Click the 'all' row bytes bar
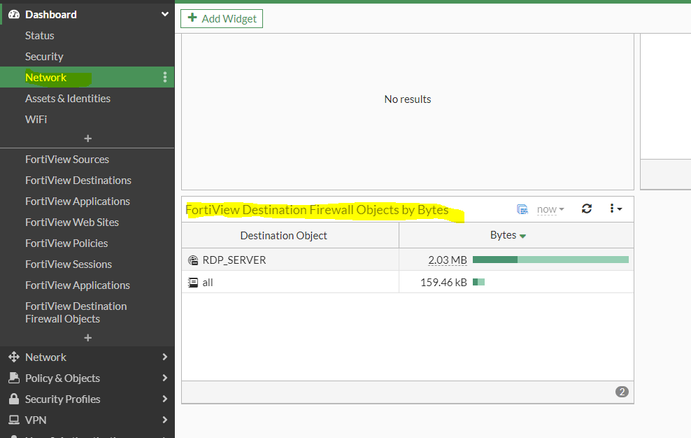The height and width of the screenshot is (438, 691). coord(479,282)
